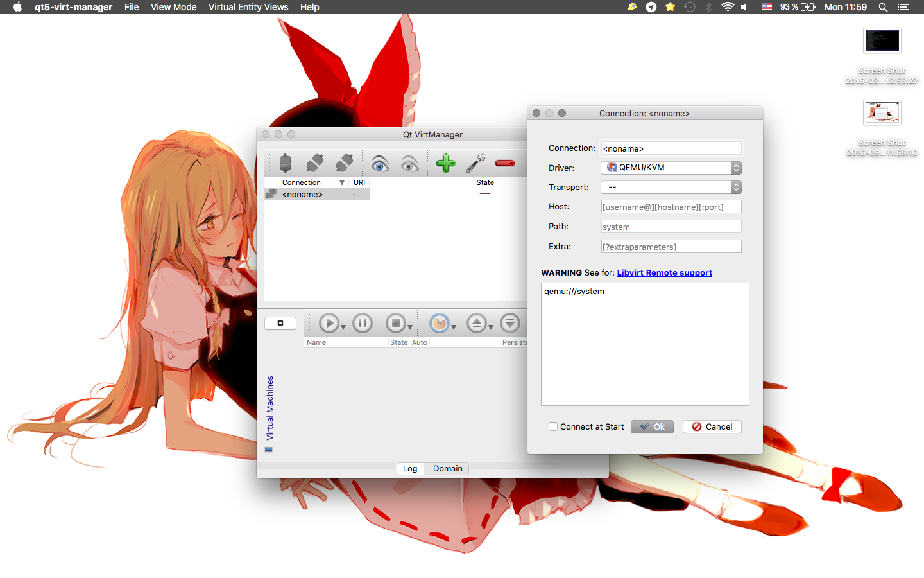
Task: Click the QEMU icon in Driver combo box
Action: coord(612,167)
